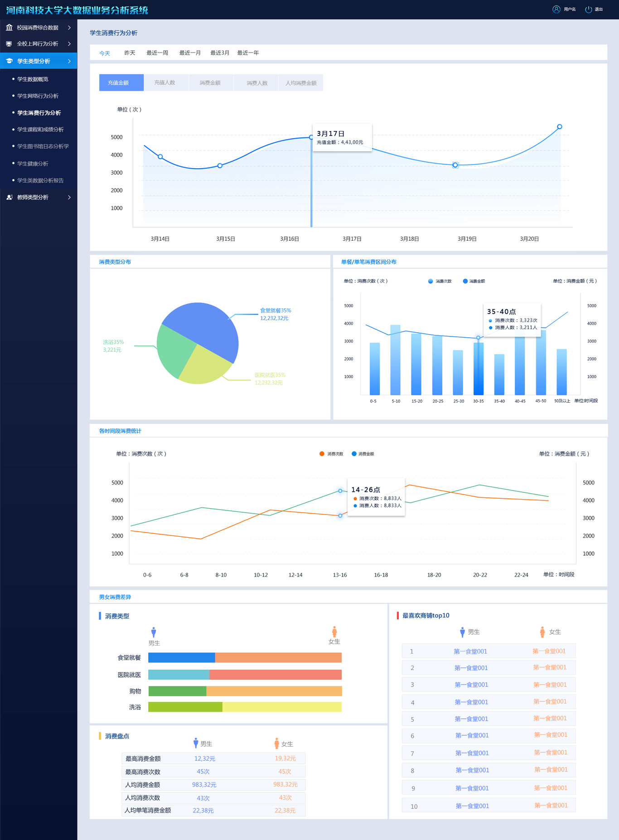The width and height of the screenshot is (619, 840).
Task: Click female icon in 消费盘点 header
Action: click(276, 743)
